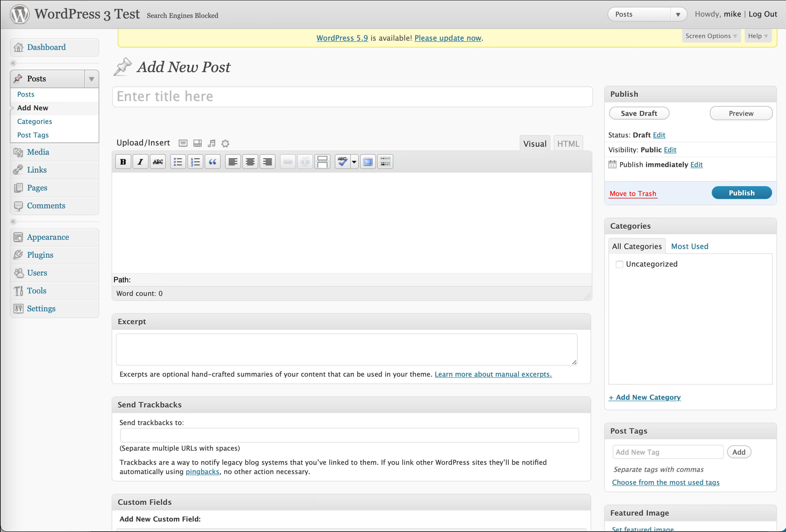Click the Insert link icon
Image resolution: width=786 pixels, height=532 pixels.
click(x=288, y=162)
